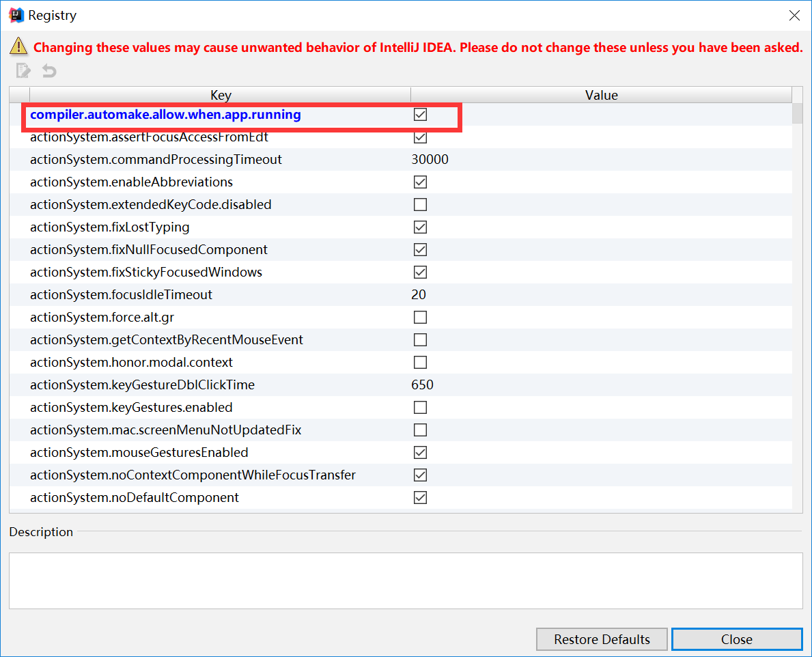The height and width of the screenshot is (657, 812).
Task: Click the Edit value icon in the toolbar
Action: [x=23, y=70]
